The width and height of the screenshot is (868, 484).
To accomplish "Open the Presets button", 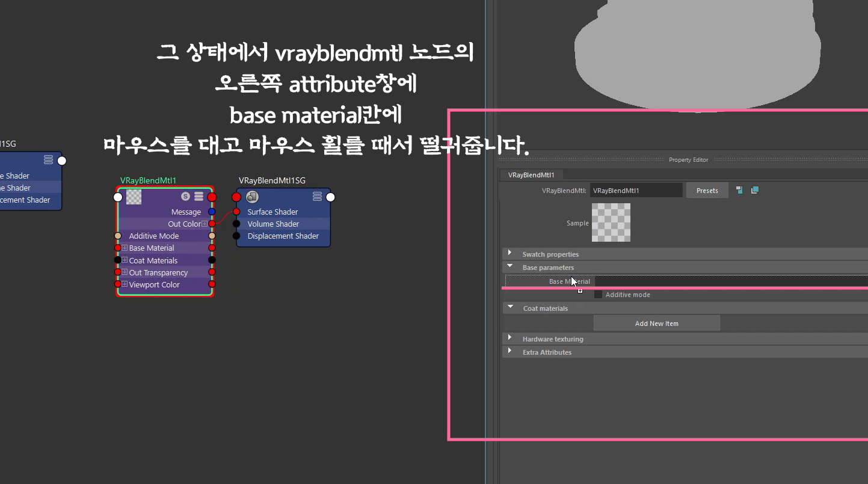I will coord(707,191).
